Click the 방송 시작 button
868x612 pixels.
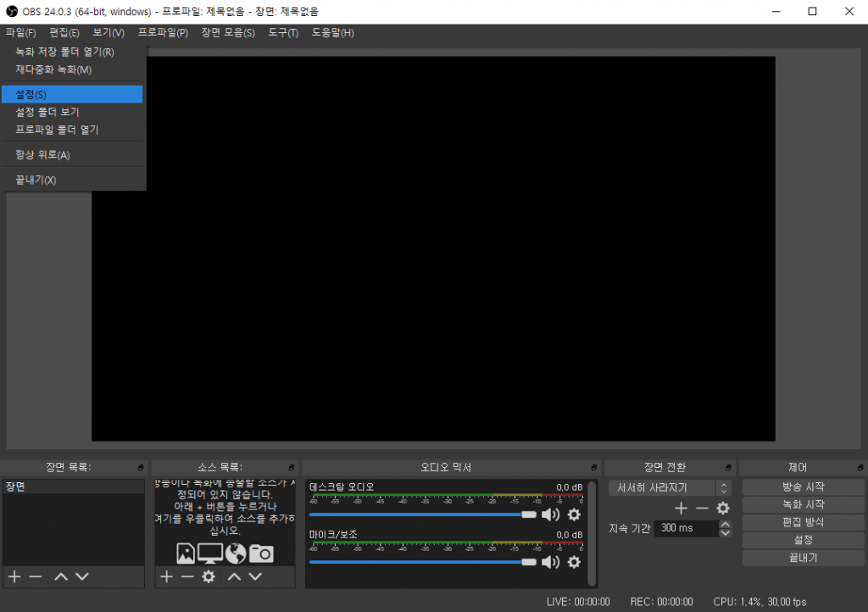pyautogui.click(x=803, y=487)
